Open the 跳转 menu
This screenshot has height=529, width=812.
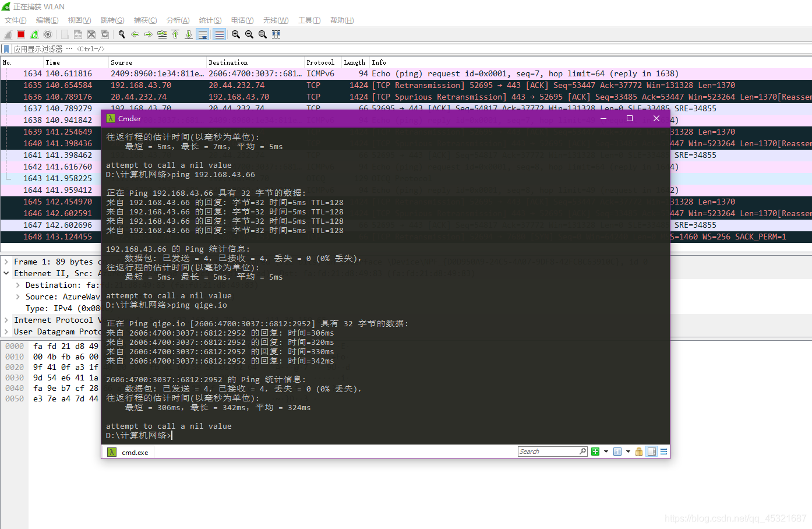click(x=112, y=20)
